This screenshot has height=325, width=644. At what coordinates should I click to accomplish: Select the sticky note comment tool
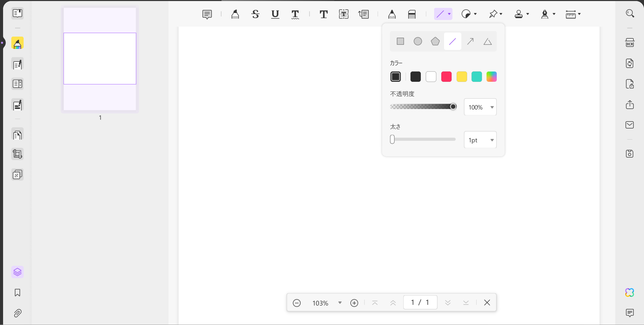coord(207,14)
